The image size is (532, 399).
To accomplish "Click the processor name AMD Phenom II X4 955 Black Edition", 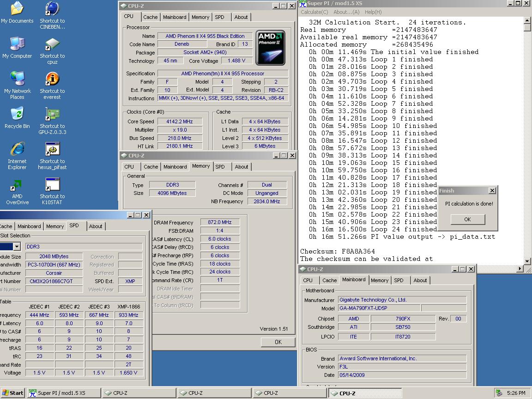I will 205,36.
